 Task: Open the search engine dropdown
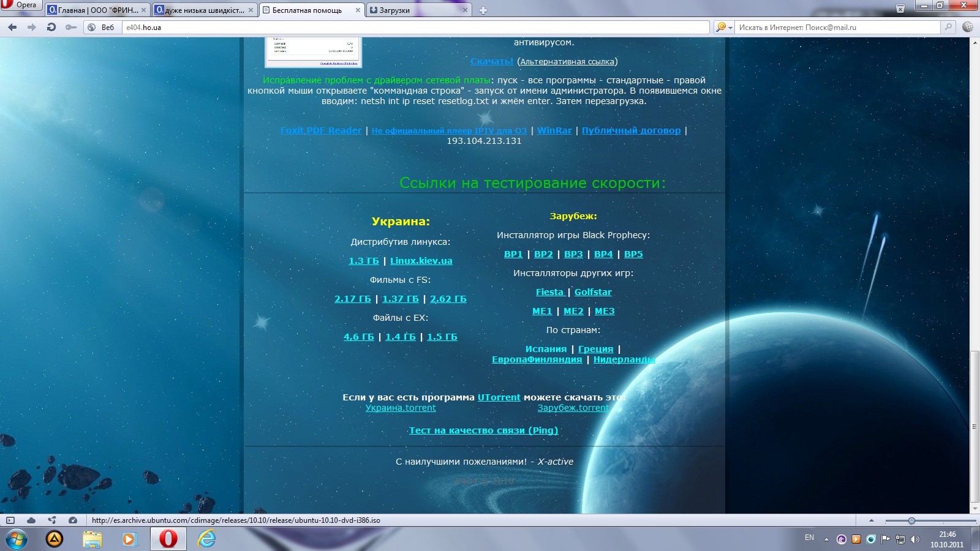pos(724,27)
